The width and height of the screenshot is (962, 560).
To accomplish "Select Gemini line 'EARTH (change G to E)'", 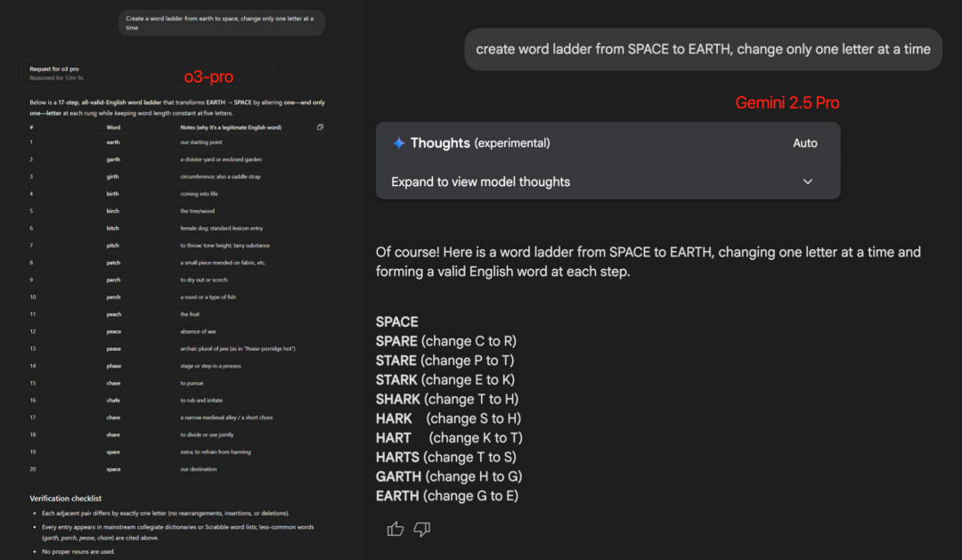I will pos(447,496).
